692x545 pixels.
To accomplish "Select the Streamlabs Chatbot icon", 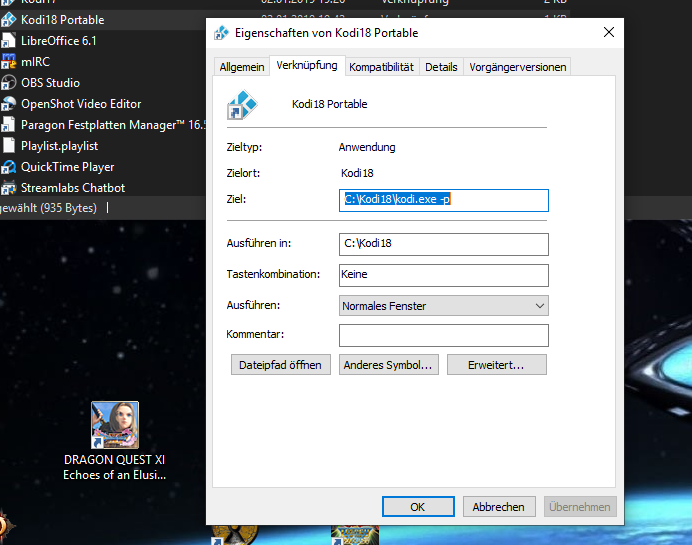I will [8, 188].
